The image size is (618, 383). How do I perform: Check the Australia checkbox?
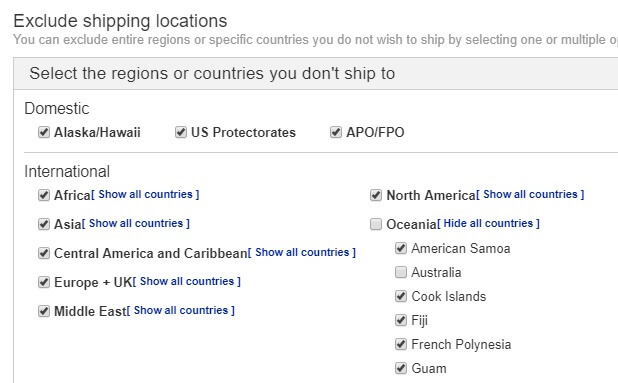[x=401, y=272]
